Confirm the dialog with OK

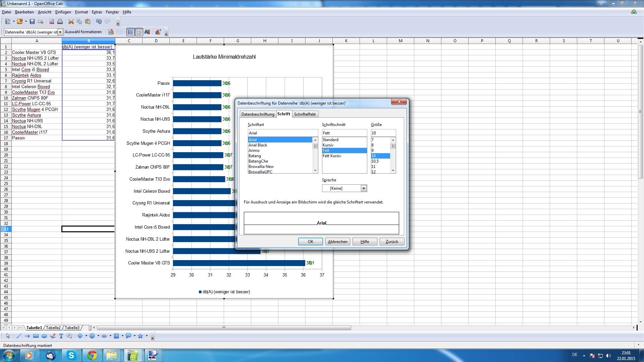tap(311, 242)
